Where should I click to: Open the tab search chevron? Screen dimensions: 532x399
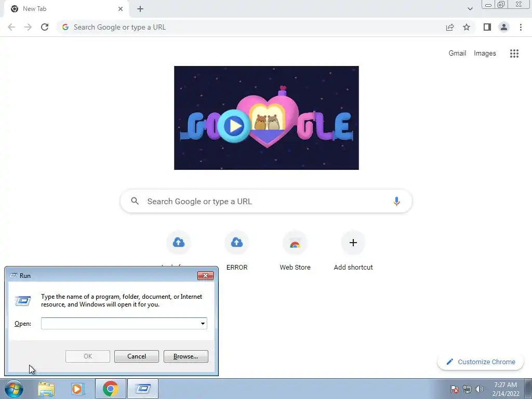[x=470, y=9]
